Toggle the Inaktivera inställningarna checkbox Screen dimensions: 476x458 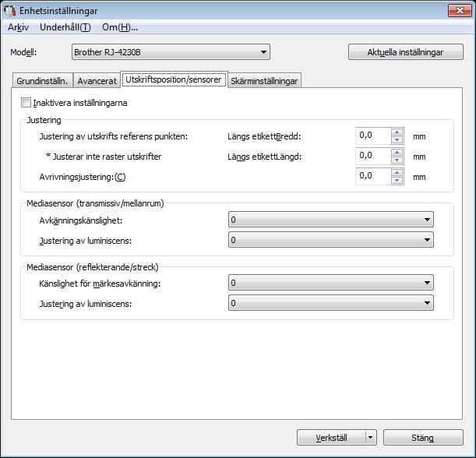tap(26, 103)
